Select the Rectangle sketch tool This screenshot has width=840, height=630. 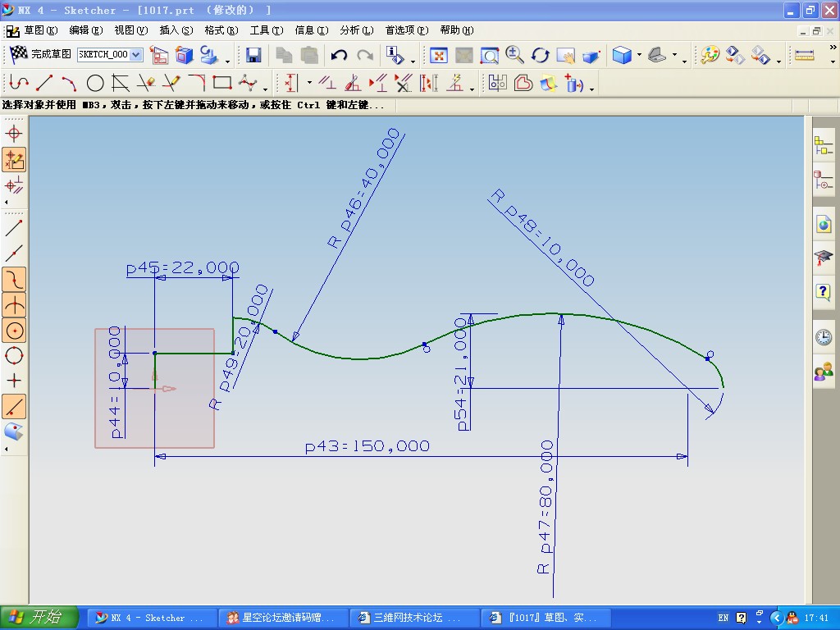click(221, 83)
